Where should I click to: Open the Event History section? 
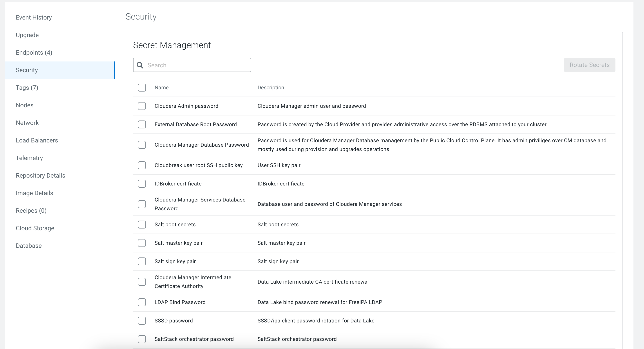[34, 18]
